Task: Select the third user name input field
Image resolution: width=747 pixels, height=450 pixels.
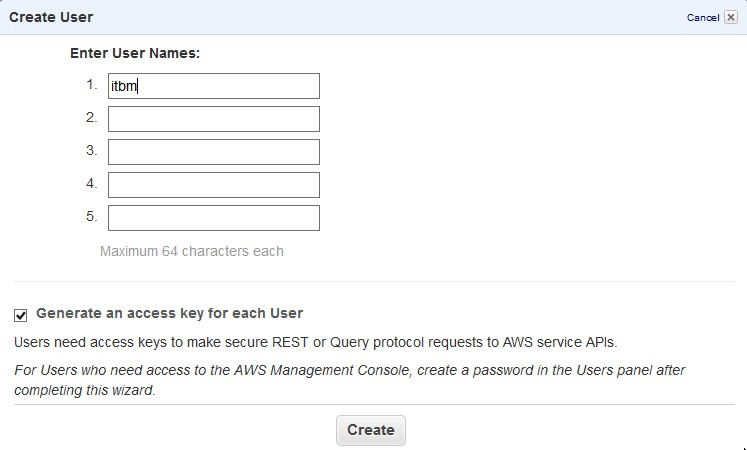Action: tap(213, 152)
